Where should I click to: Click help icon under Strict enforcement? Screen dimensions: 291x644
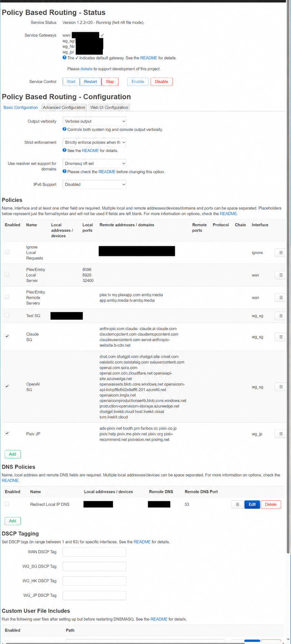tap(65, 150)
